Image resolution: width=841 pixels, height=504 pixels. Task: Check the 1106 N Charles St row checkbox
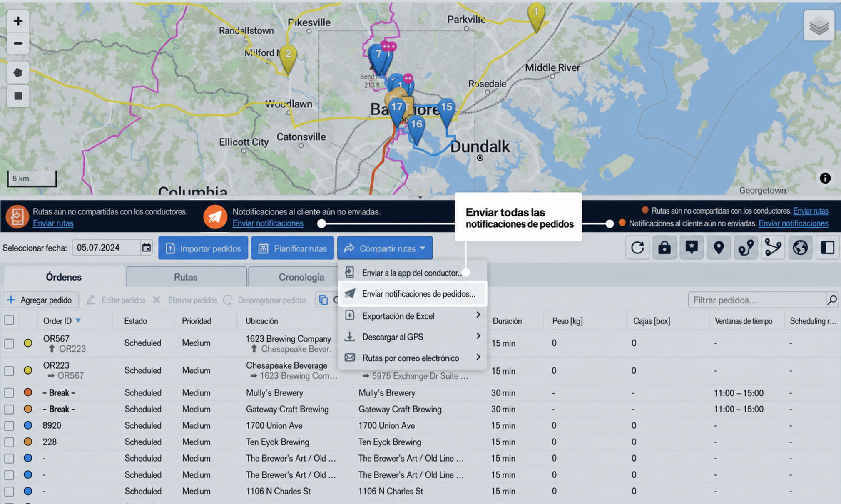tap(9, 491)
